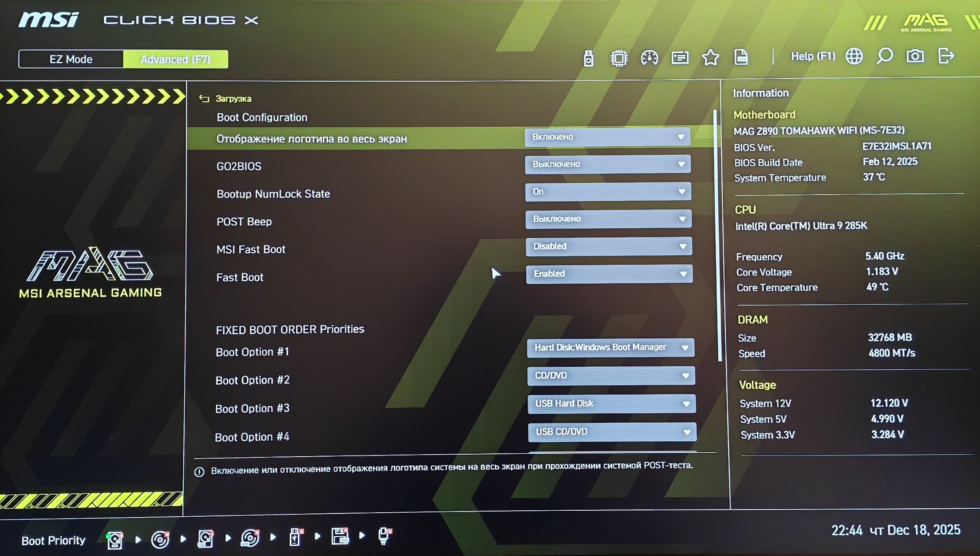The height and width of the screenshot is (556, 980).
Task: Click the System 3.3V 3.284 V value
Action: [x=887, y=435]
